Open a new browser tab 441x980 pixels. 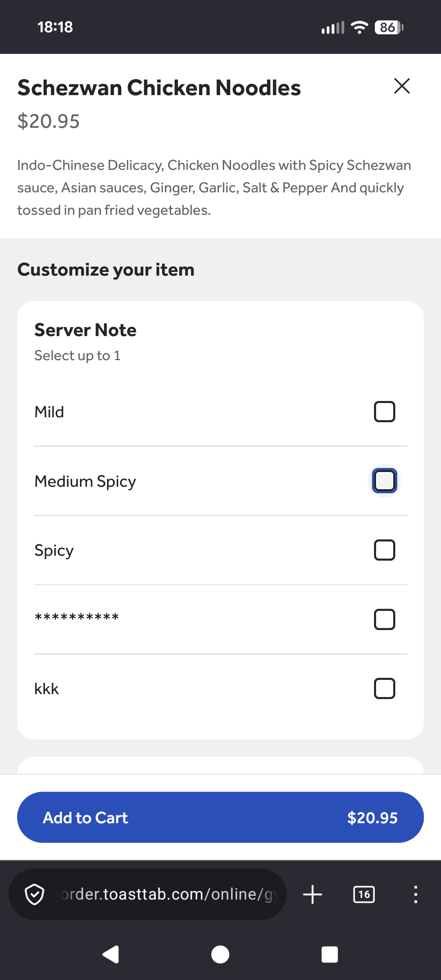coord(313,894)
